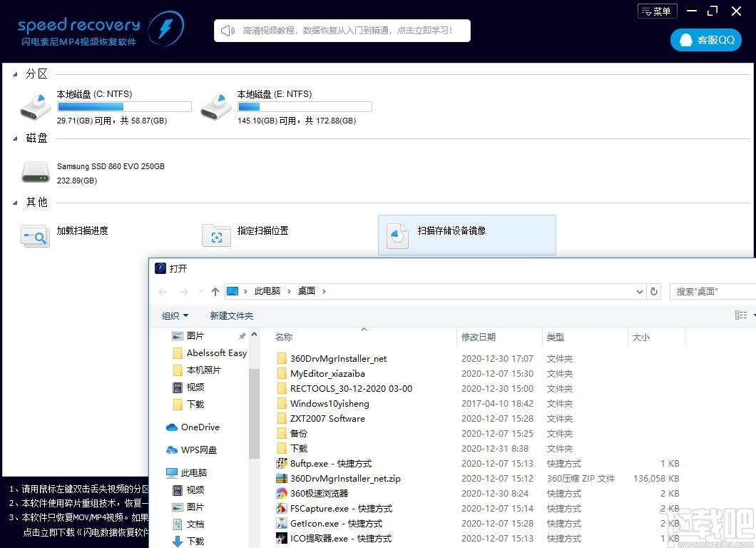Select 360极速浏览器 shortcut icon
Viewport: 756px width, 548px height.
tap(282, 494)
